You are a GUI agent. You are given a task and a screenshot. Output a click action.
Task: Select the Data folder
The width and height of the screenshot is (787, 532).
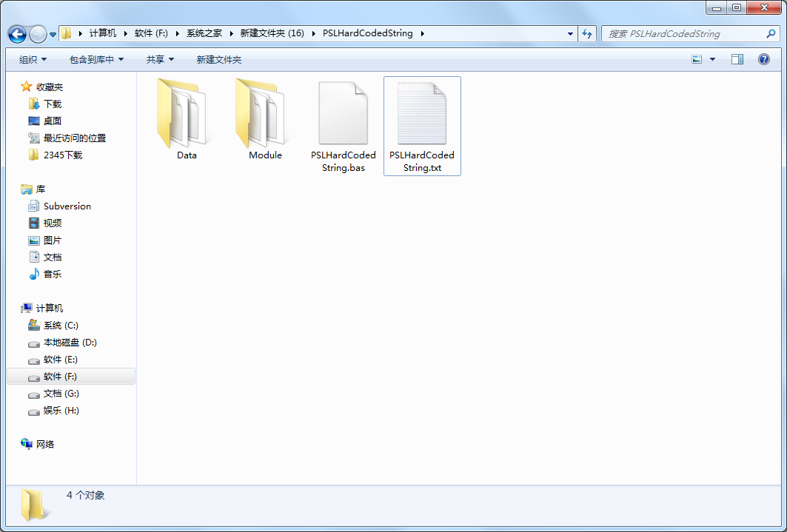click(187, 119)
